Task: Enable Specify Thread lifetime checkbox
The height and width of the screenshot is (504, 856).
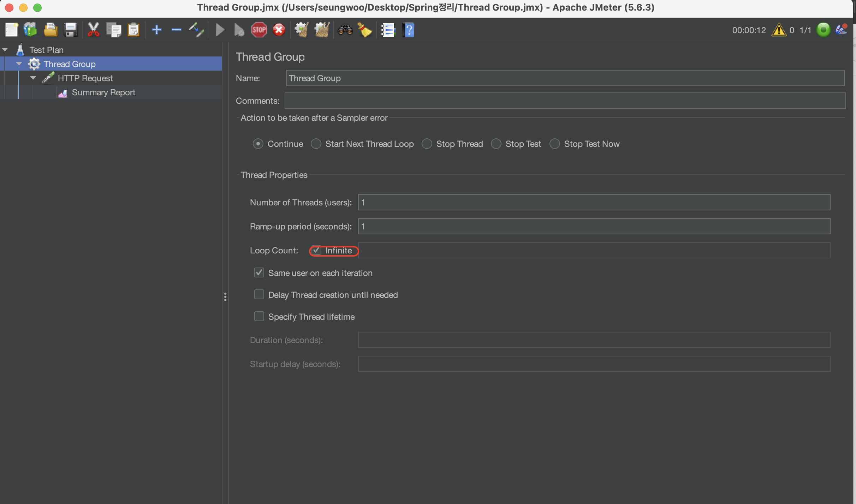Action: pos(259,316)
